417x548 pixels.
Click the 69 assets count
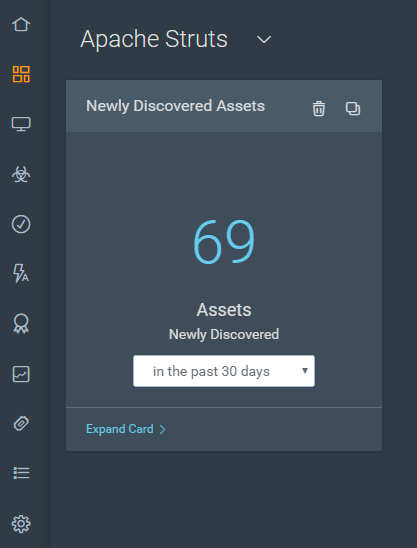(x=224, y=241)
